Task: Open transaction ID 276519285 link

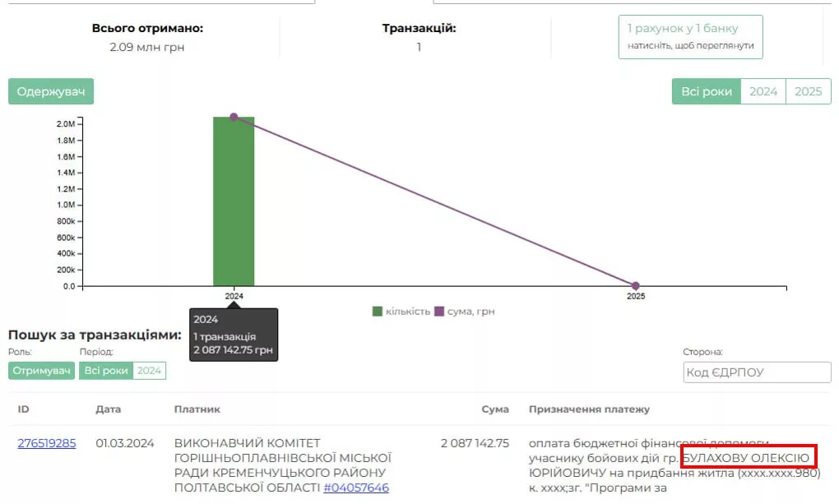Action: tap(47, 443)
